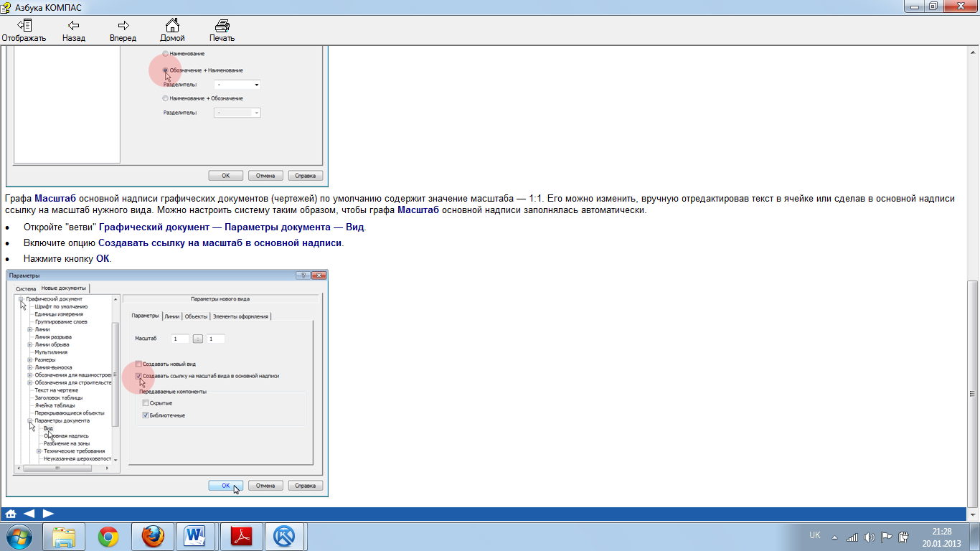The height and width of the screenshot is (551, 980).
Task: Toggle Создавать ссылку на масштаб вида checkbox
Action: (138, 376)
